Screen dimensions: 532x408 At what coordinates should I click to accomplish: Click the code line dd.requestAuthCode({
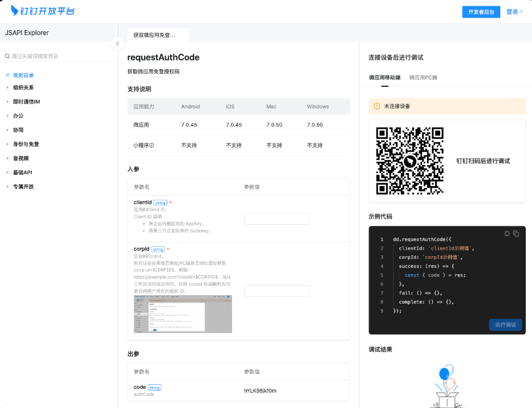tap(422, 239)
